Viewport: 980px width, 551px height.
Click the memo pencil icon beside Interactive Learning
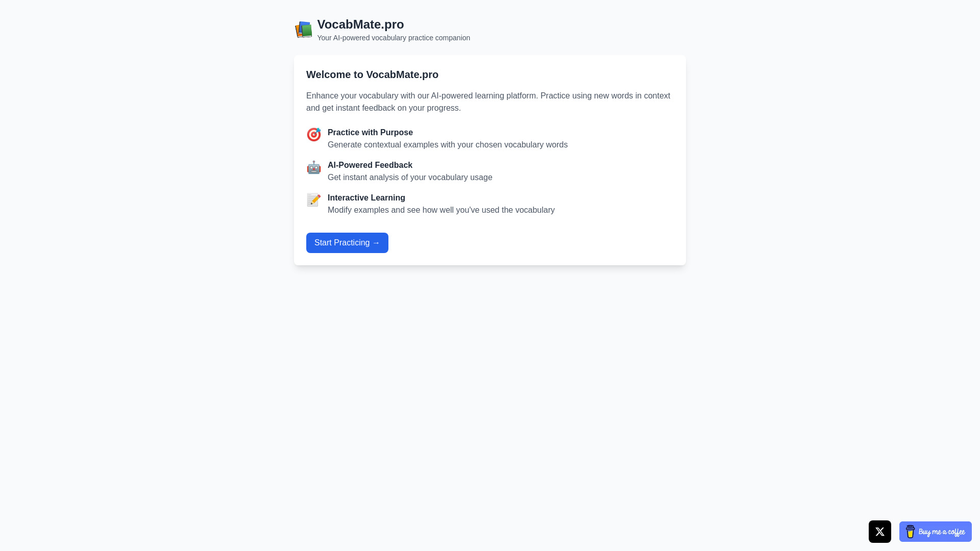313,200
